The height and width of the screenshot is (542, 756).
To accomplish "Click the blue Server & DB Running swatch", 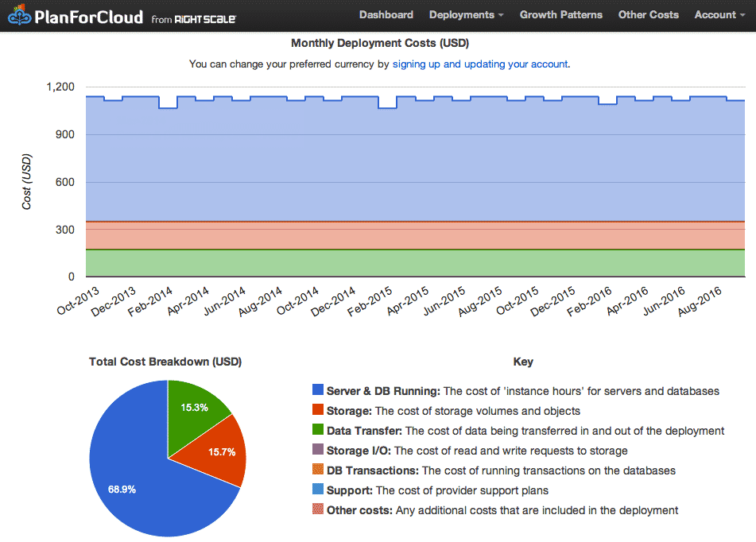I will point(318,391).
